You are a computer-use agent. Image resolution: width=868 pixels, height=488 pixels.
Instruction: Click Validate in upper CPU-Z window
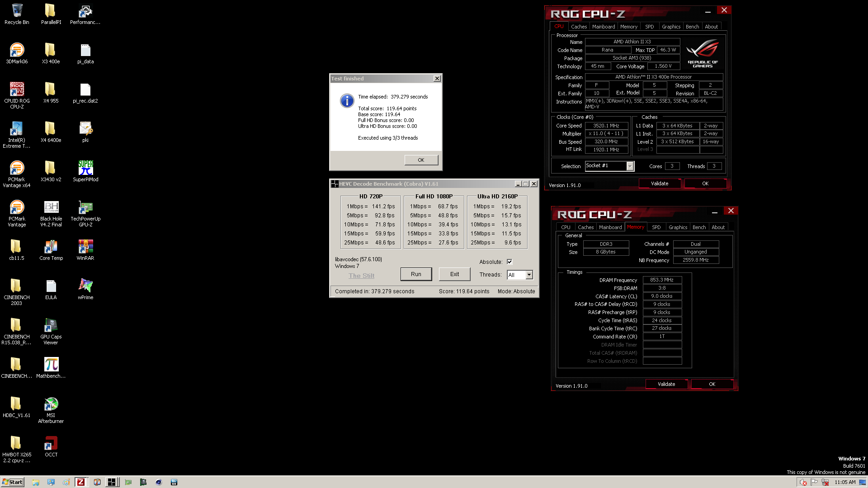pos(660,183)
